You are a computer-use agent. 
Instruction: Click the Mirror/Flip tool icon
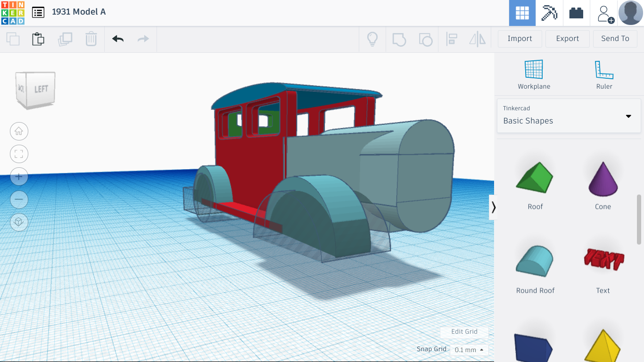pyautogui.click(x=478, y=39)
